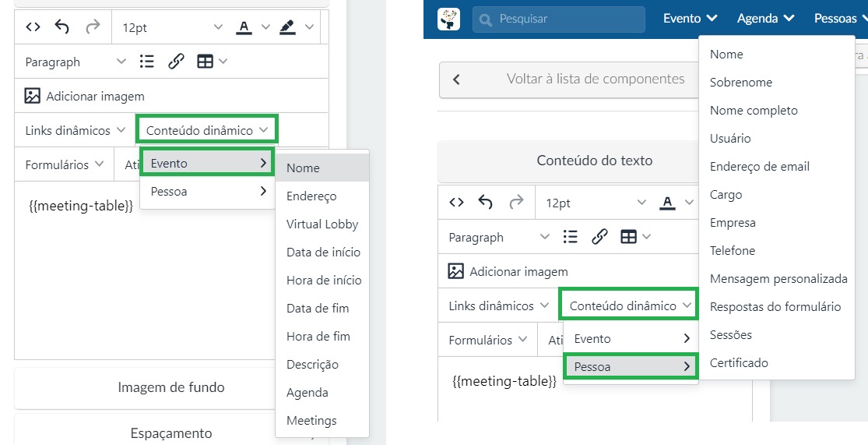Choose Mensagem personalizada option

777,279
